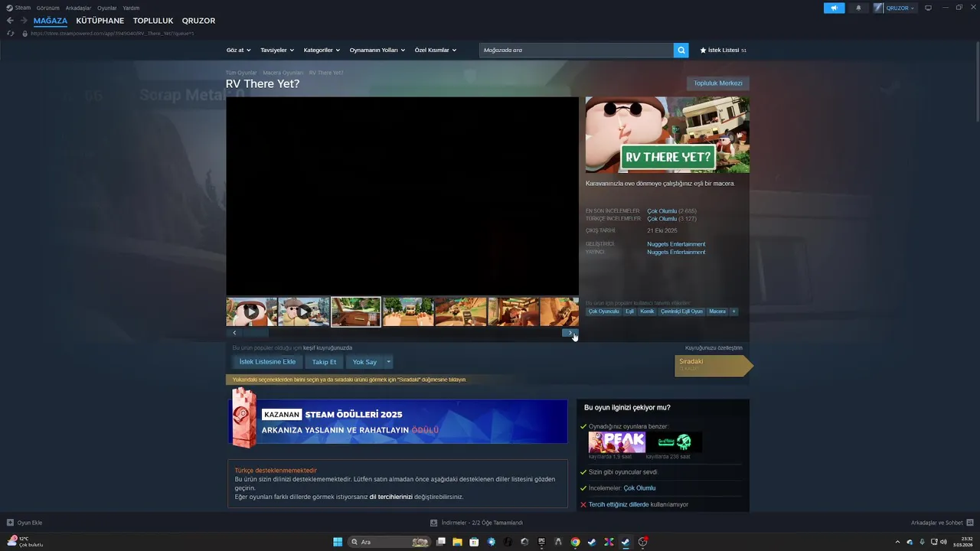Reload the store page
This screenshot has height=551, width=980.
click(x=10, y=34)
